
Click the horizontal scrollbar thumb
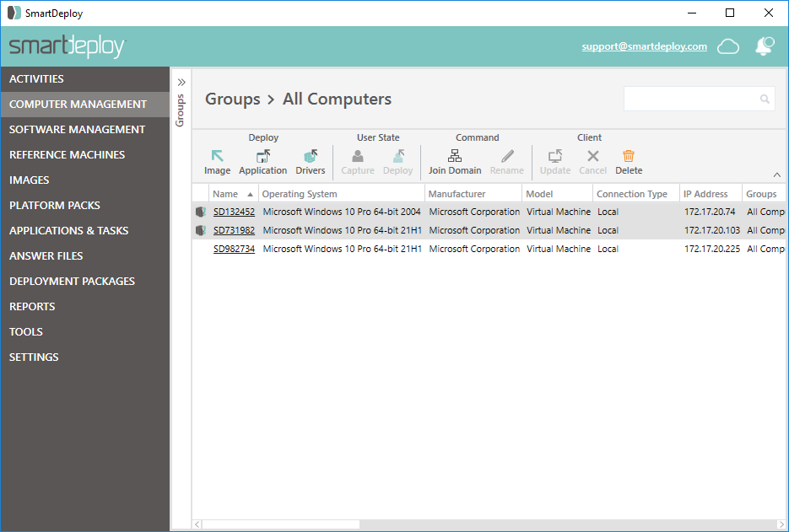click(281, 524)
